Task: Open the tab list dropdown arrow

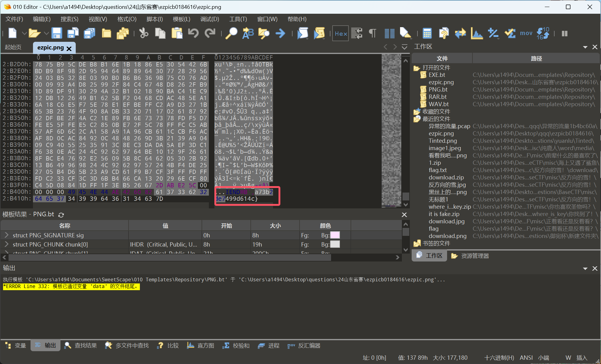Action: (404, 47)
